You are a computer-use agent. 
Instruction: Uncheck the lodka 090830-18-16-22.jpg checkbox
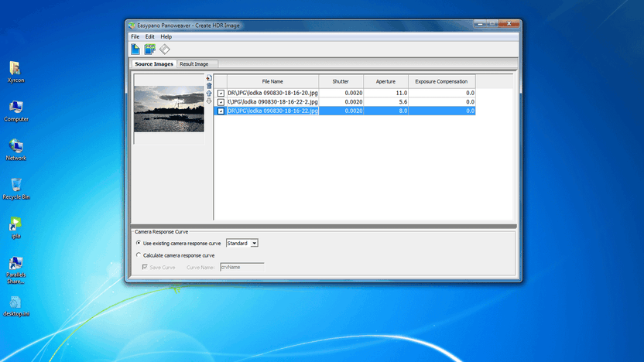221,111
